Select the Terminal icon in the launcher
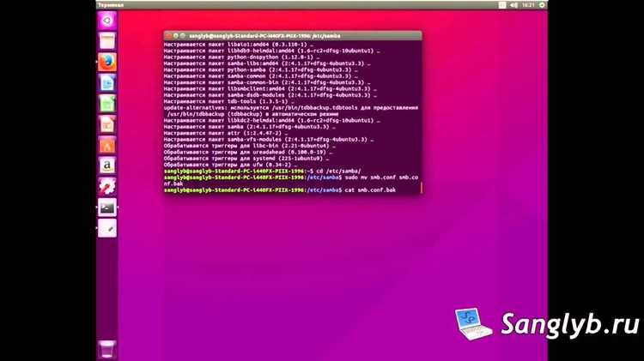Viewport: 644px width, 361px height. coord(107,208)
